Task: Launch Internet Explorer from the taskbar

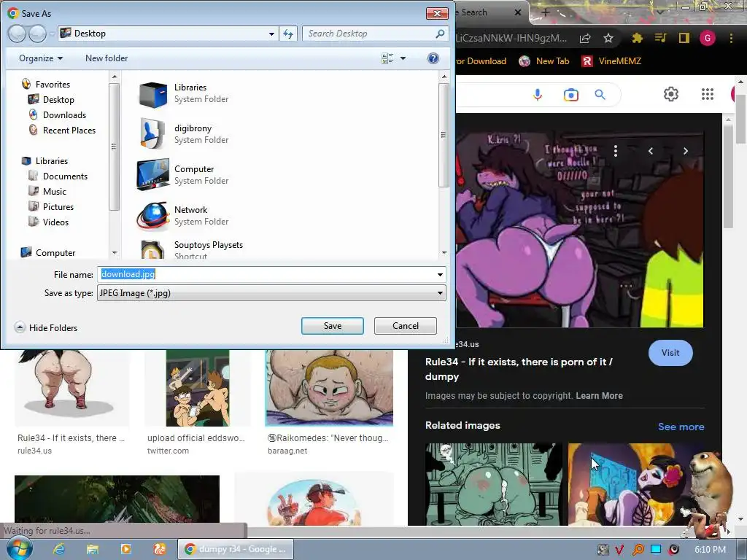Action: tap(59, 549)
